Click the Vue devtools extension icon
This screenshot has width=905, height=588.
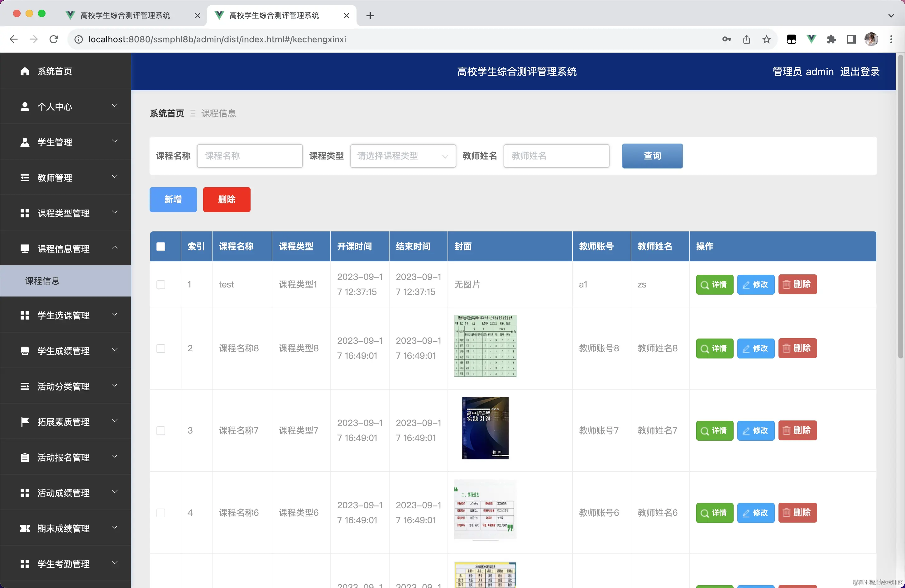tap(811, 39)
